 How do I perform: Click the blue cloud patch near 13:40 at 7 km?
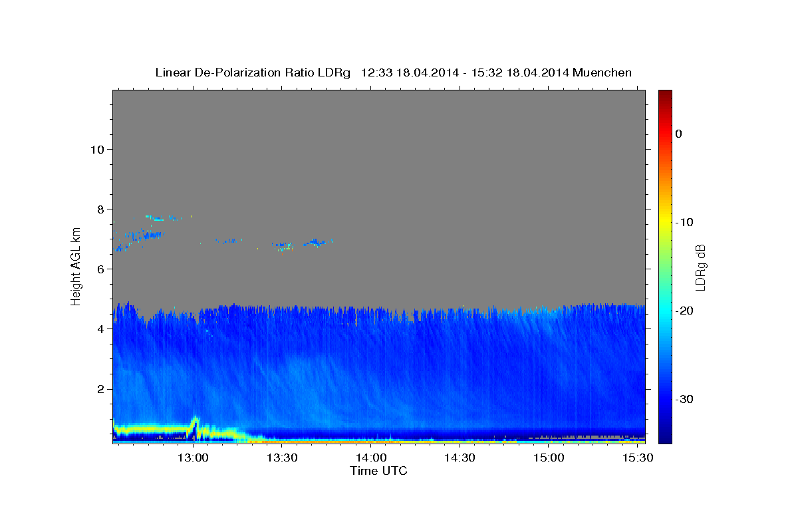click(x=316, y=242)
